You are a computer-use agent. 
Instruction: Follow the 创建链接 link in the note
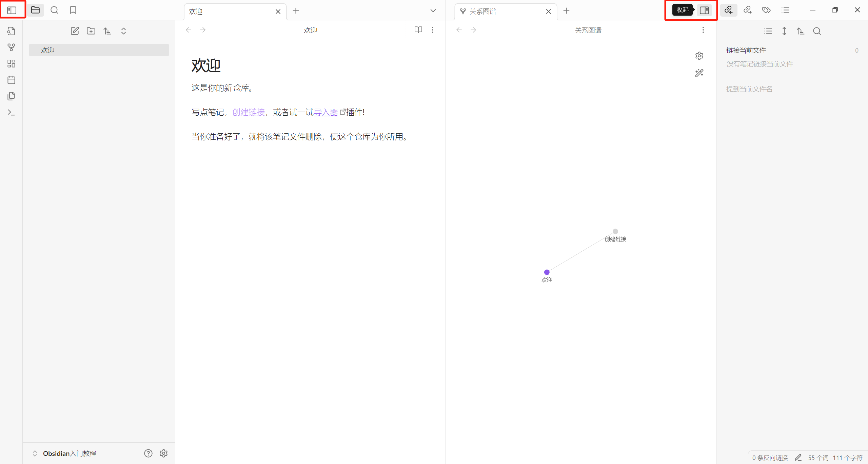[x=248, y=112]
